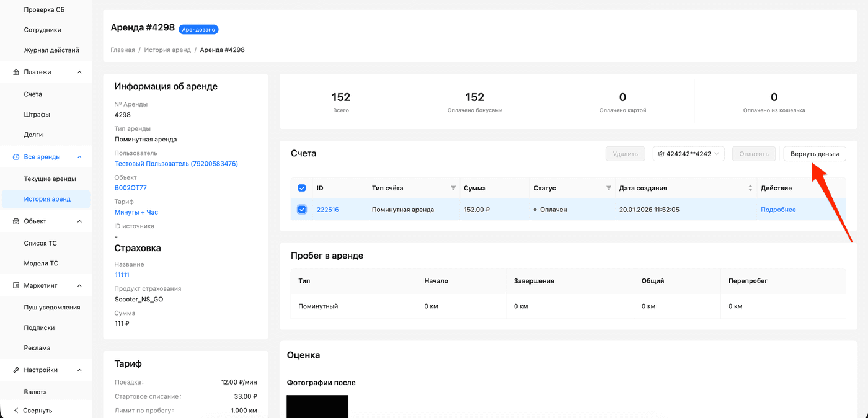The image size is (868, 418).
Task: Collapse the sidebar with Свернуть
Action: 33,411
